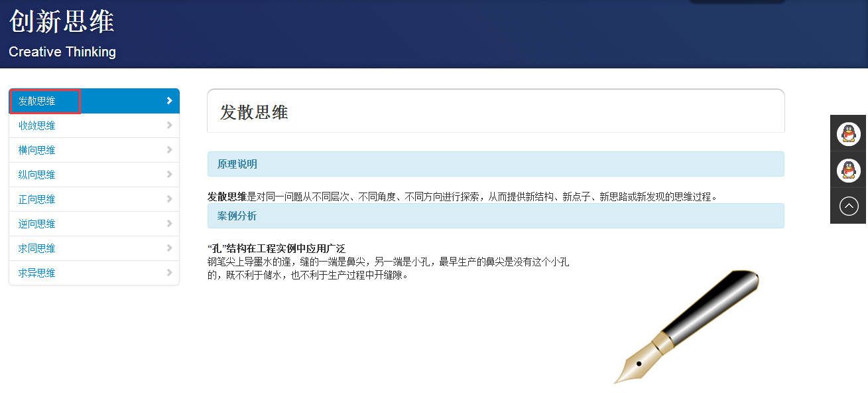Click the chevron arrow beside 收敛思维
This screenshot has width=868, height=393.
(x=170, y=125)
